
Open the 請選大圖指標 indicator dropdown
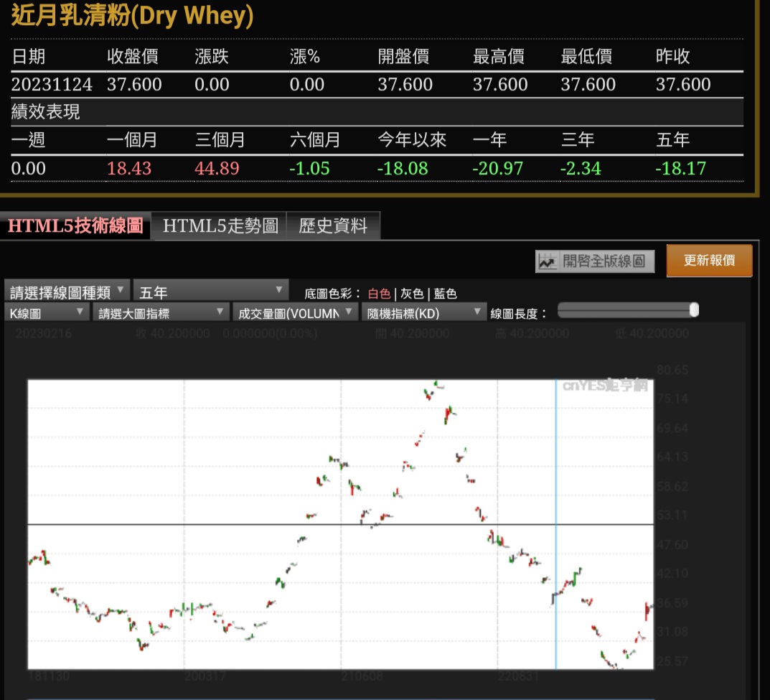[161, 313]
